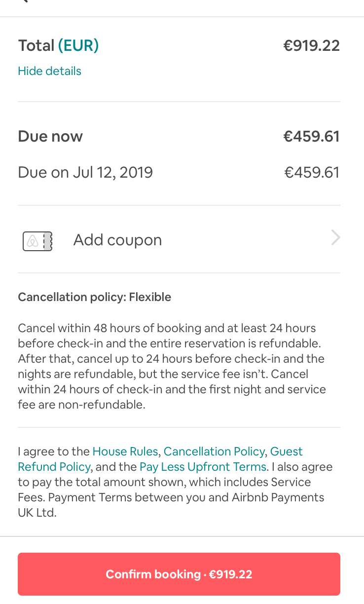Click the Due now label
364x604 pixels.
point(50,136)
